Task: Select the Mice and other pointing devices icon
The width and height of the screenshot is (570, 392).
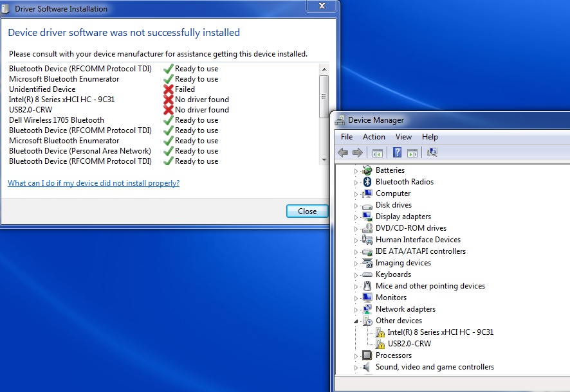Action: [367, 286]
